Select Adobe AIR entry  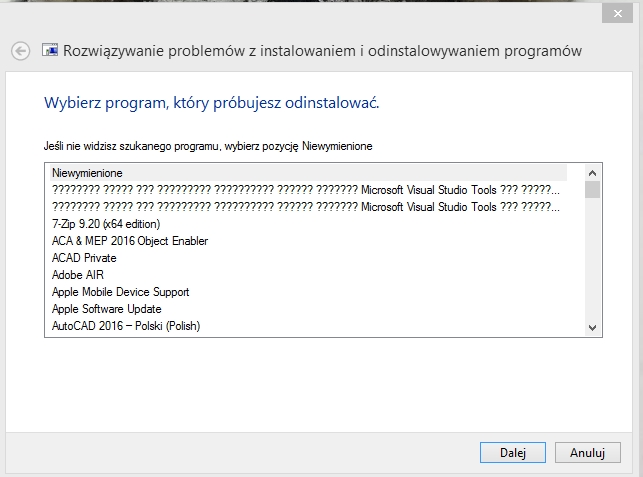[x=308, y=275]
